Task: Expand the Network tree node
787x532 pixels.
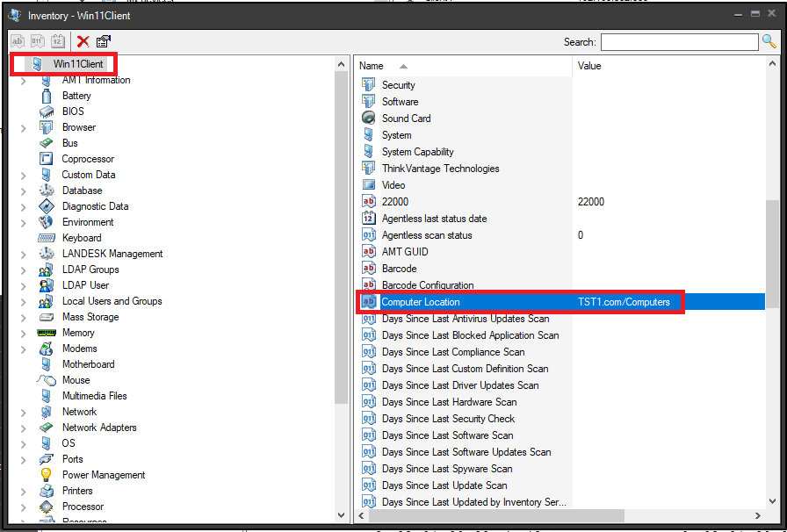Action: coord(24,413)
